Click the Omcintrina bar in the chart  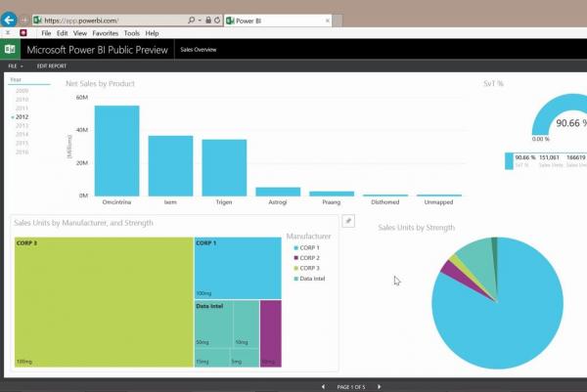pyautogui.click(x=116, y=150)
